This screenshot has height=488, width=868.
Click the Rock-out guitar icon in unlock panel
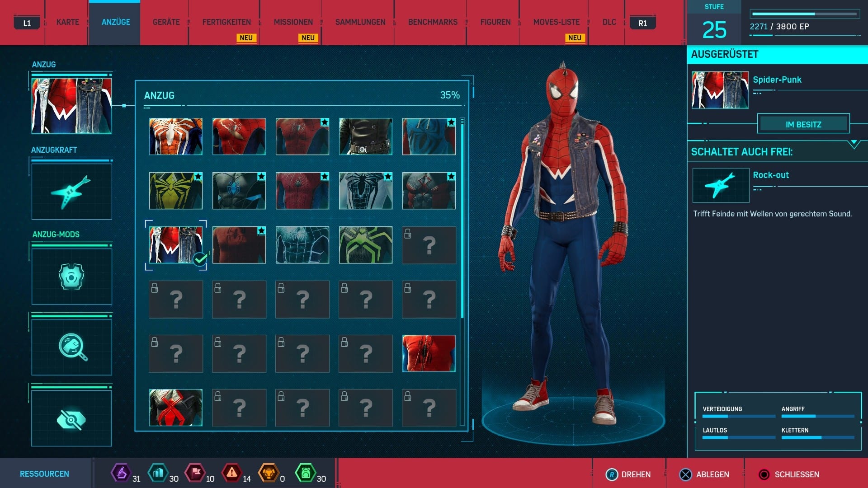721,185
